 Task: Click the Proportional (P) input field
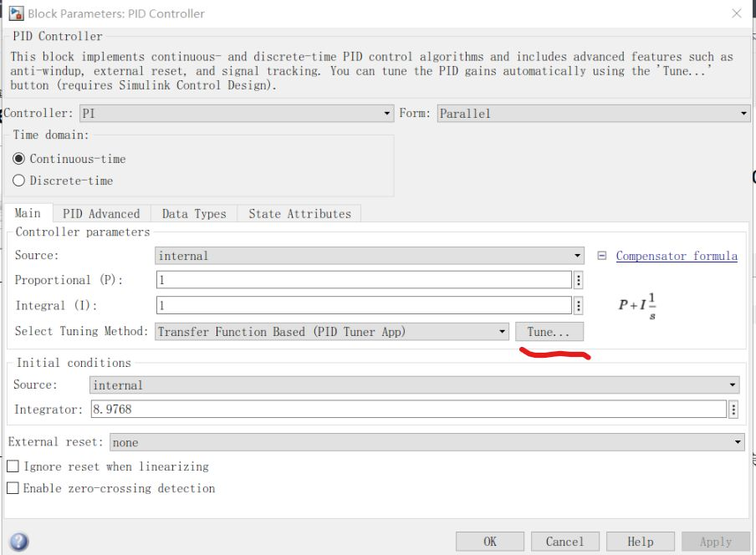(364, 280)
